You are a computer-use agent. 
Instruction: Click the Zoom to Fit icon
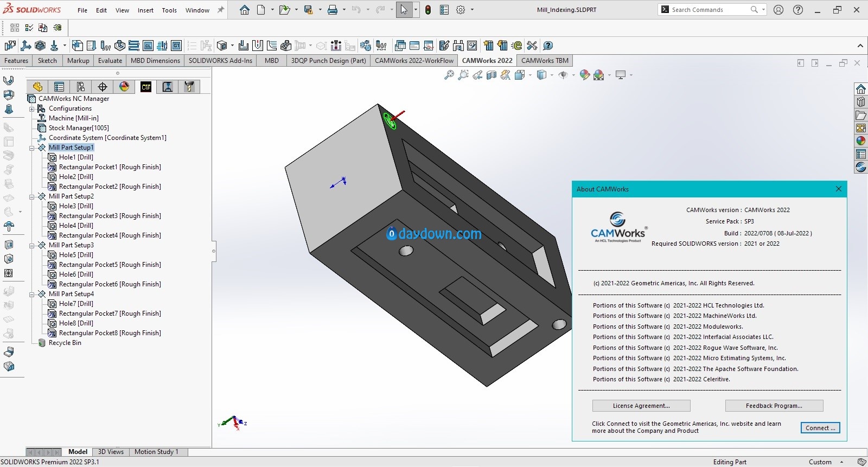pyautogui.click(x=449, y=75)
